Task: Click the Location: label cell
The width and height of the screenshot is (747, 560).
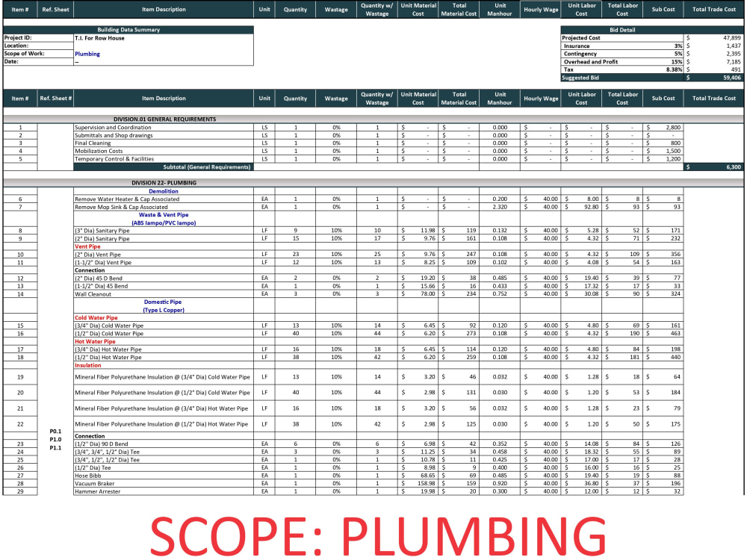Action: [x=38, y=46]
